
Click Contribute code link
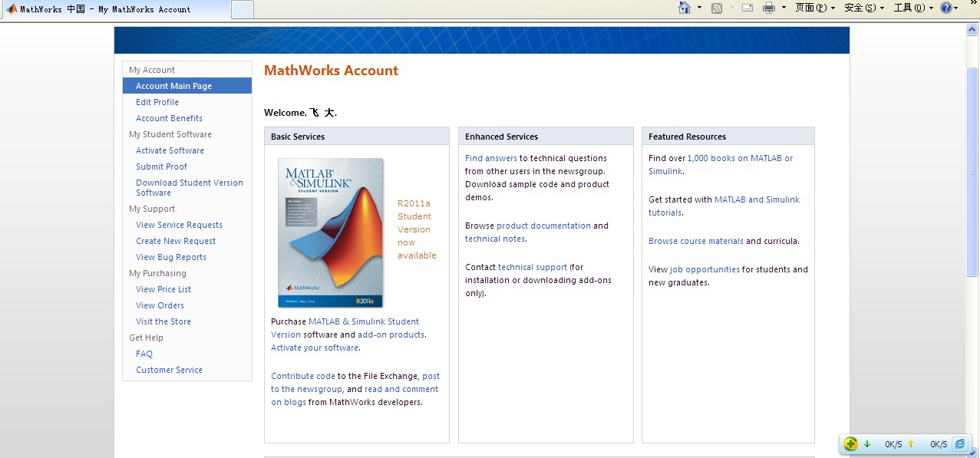click(x=303, y=376)
